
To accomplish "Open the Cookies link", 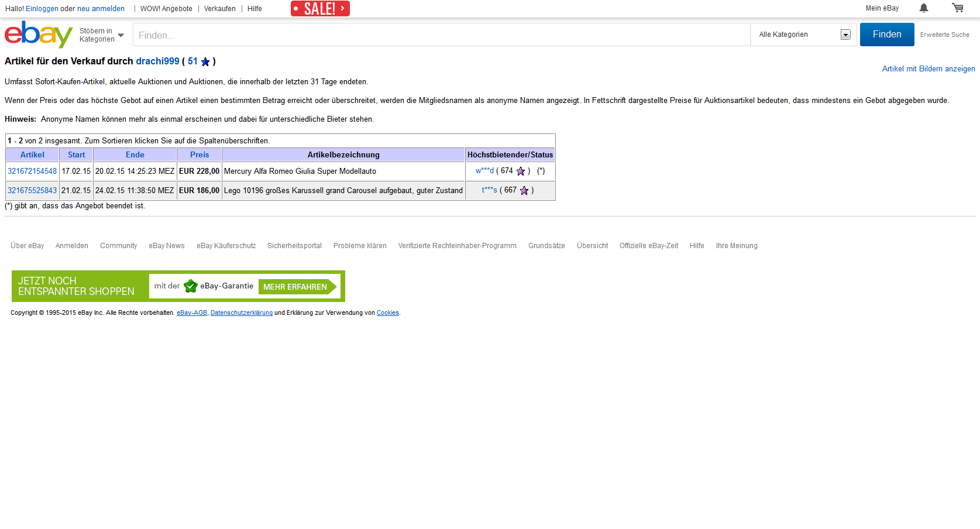I will click(388, 313).
